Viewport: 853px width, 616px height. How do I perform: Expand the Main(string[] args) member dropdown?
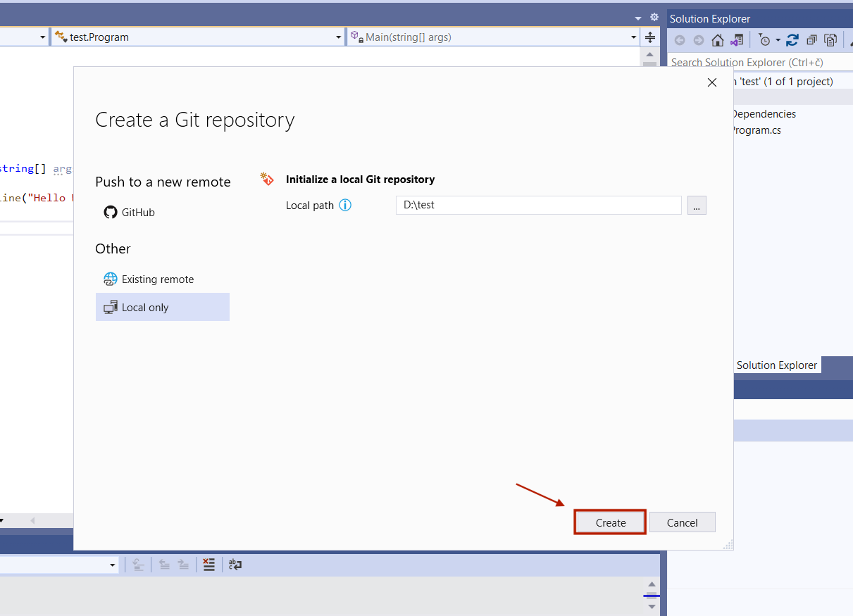click(x=633, y=37)
